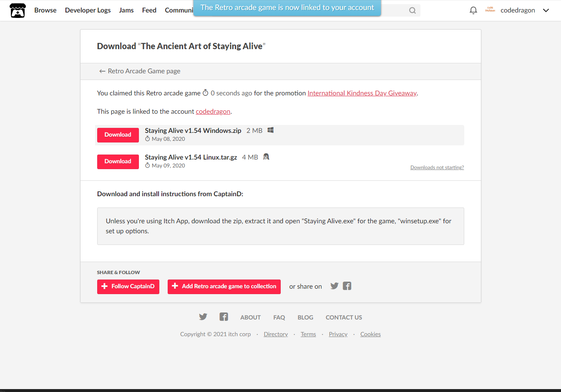Dismiss the linked-account notification banner
The height and width of the screenshot is (392, 561).
[x=287, y=8]
